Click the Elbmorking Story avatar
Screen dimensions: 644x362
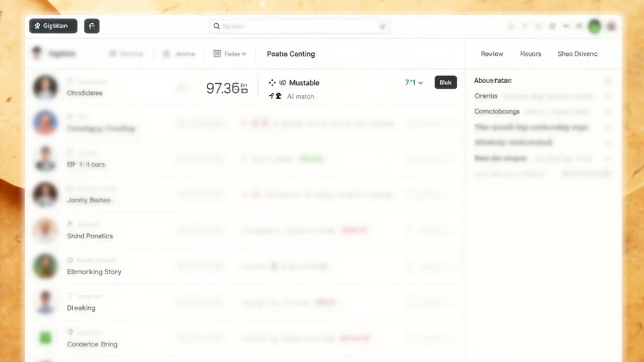click(45, 266)
